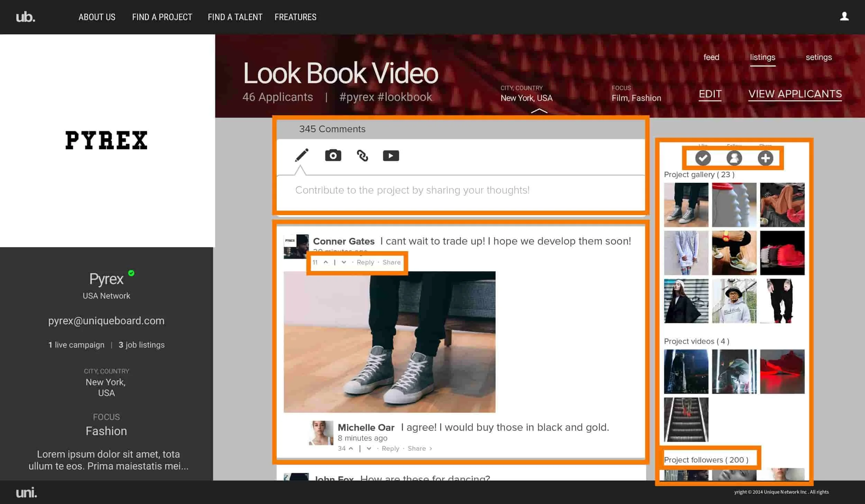Click the person Follow icon
The height and width of the screenshot is (504, 865).
(x=734, y=158)
